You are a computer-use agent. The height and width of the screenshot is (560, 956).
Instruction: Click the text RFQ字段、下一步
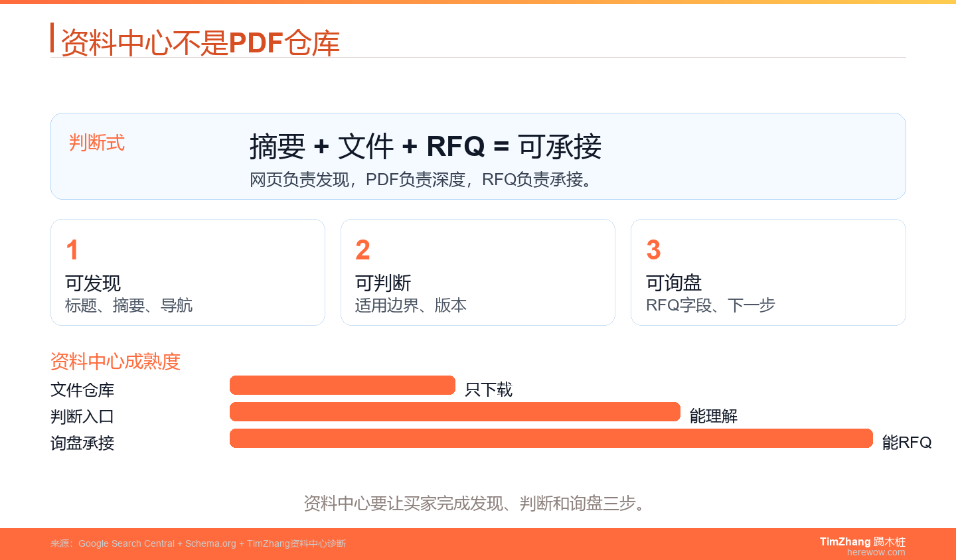click(710, 305)
